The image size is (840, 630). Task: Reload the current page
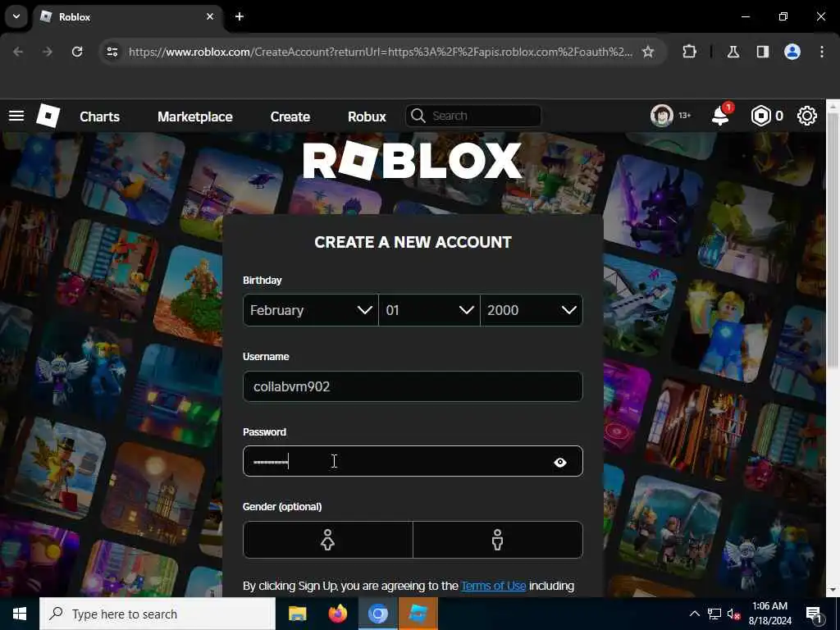tap(77, 52)
